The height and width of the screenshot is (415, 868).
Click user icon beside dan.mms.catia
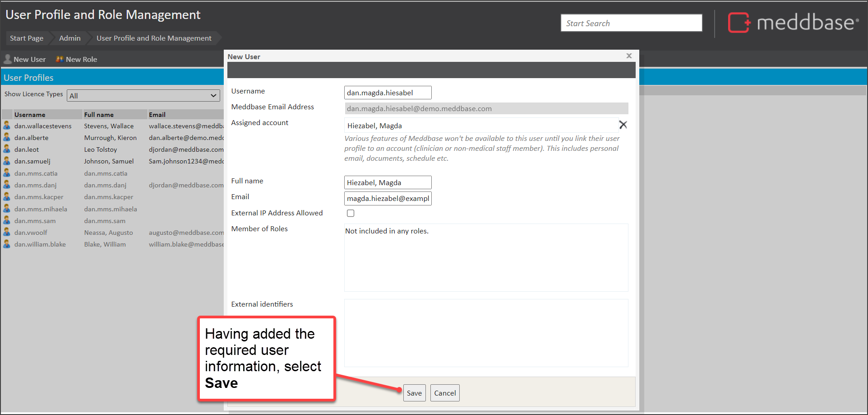click(x=7, y=173)
